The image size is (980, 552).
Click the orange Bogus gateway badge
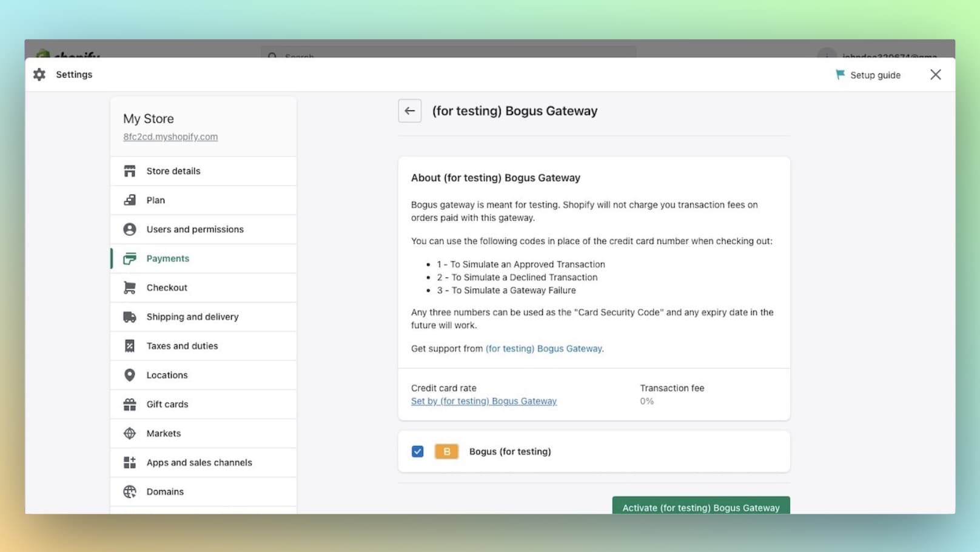[446, 451]
